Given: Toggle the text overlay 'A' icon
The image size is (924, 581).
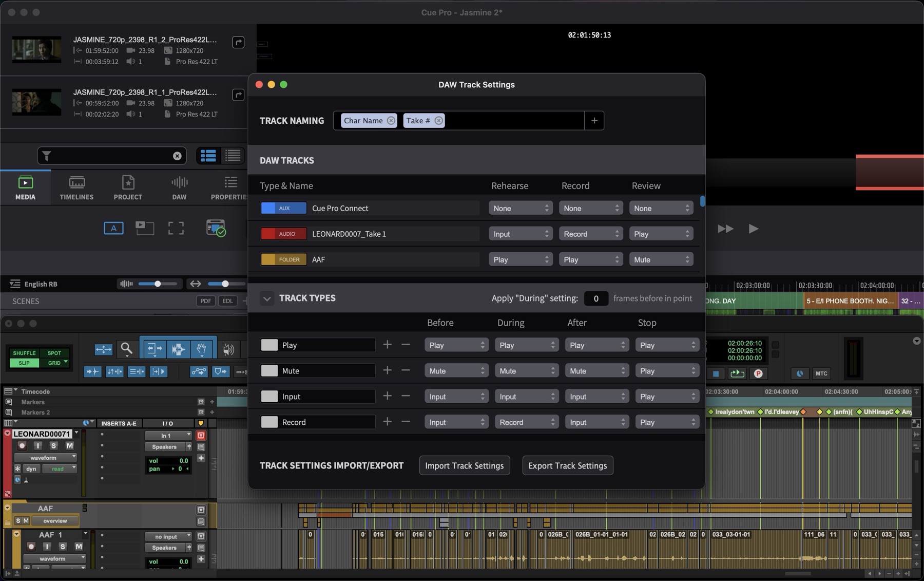Looking at the screenshot, I should [x=113, y=228].
